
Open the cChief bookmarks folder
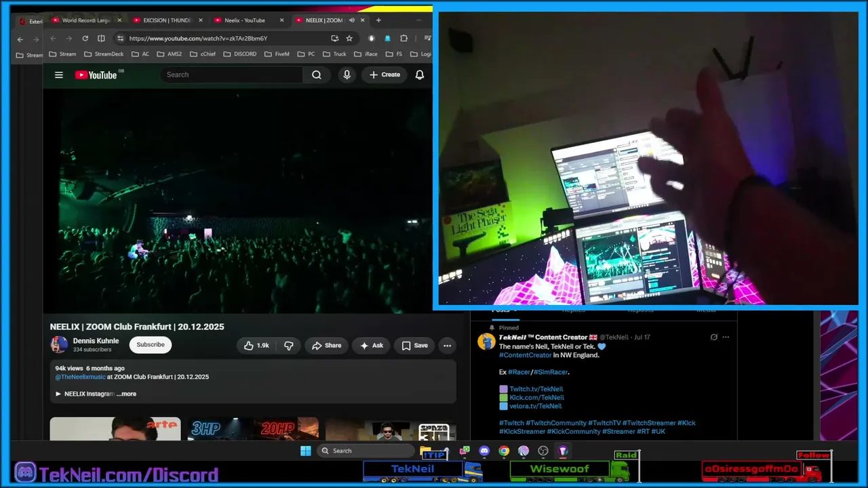coord(203,54)
